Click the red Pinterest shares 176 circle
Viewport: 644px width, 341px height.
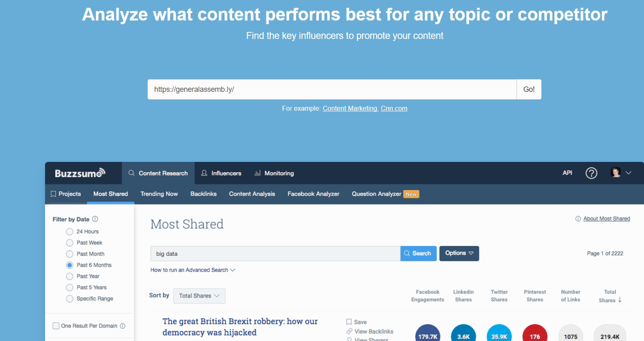pyautogui.click(x=535, y=335)
